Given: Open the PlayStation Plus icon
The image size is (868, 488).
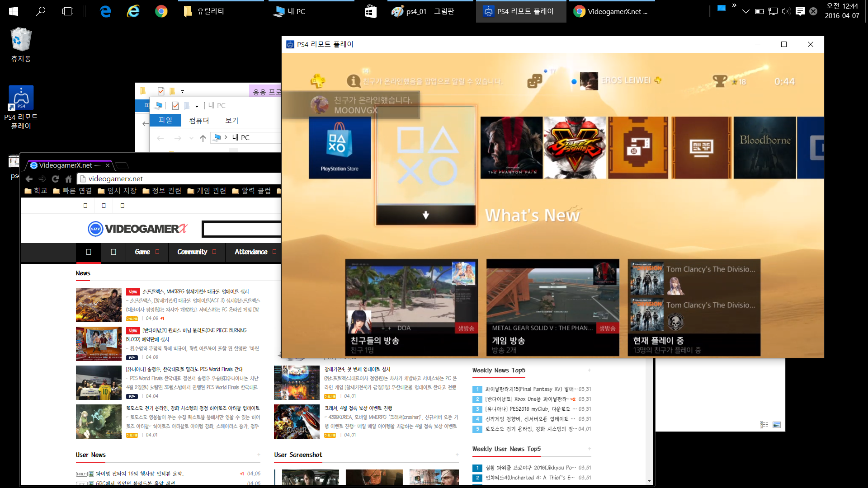Looking at the screenshot, I should [x=317, y=81].
